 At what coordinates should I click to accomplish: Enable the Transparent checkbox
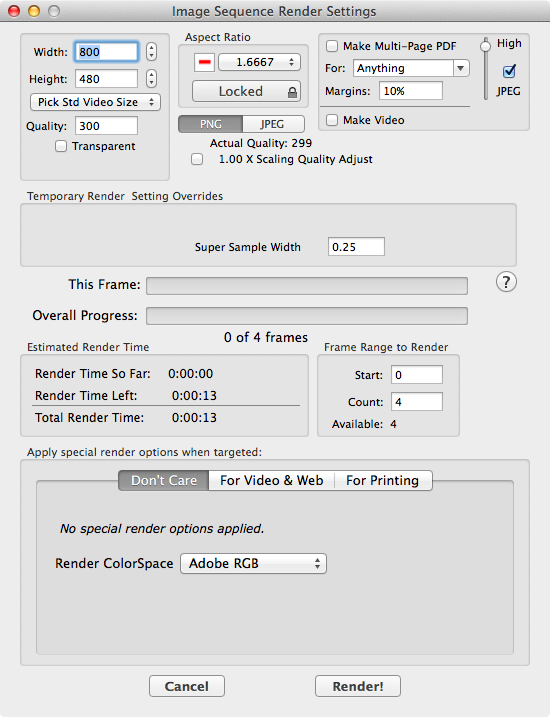click(61, 146)
